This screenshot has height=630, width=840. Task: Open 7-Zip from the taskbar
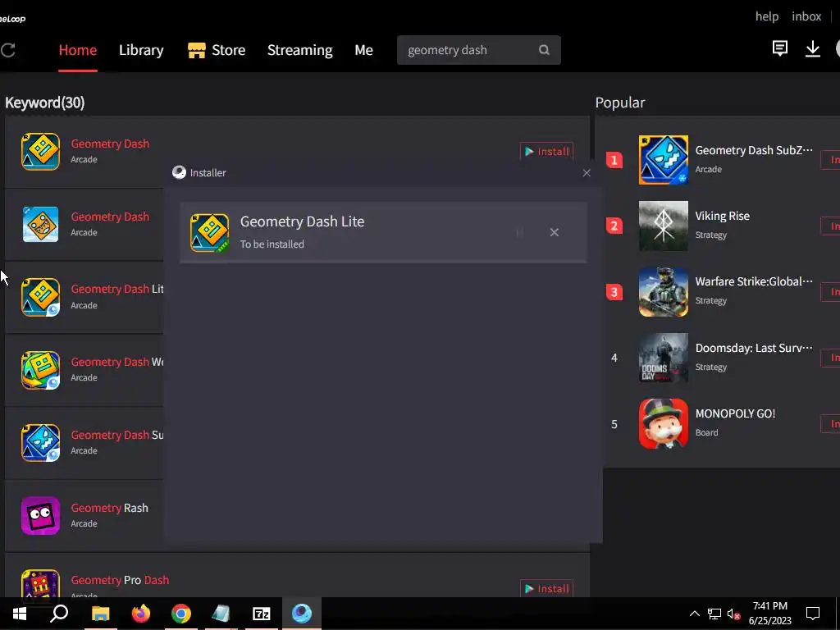[x=261, y=614]
